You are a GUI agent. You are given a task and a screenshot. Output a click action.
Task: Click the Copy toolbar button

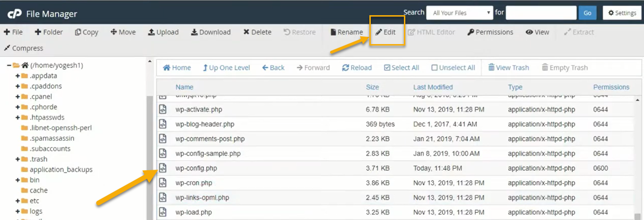pos(87,32)
